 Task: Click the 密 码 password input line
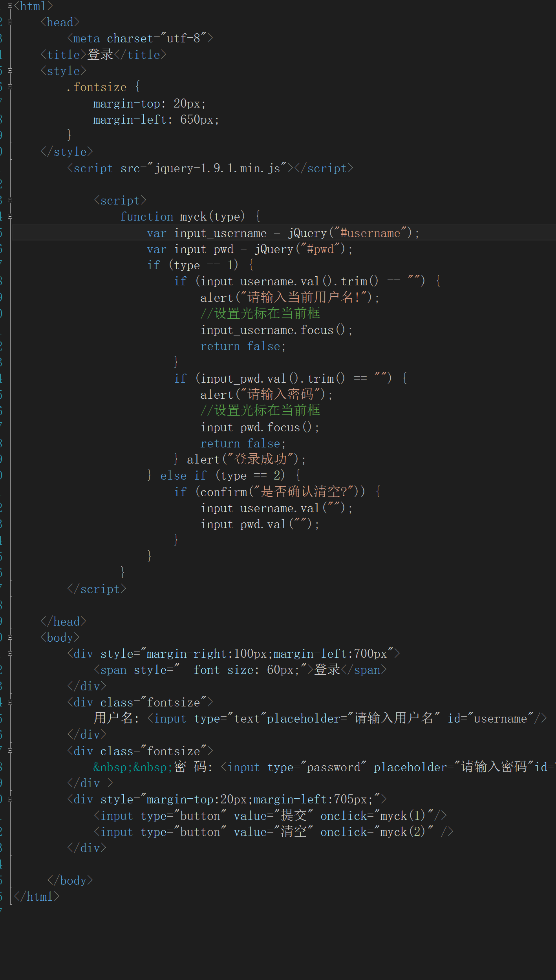pos(324,767)
